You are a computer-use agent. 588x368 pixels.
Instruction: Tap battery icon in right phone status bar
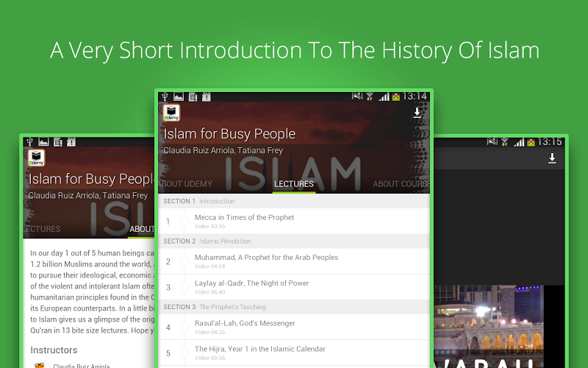pos(531,142)
